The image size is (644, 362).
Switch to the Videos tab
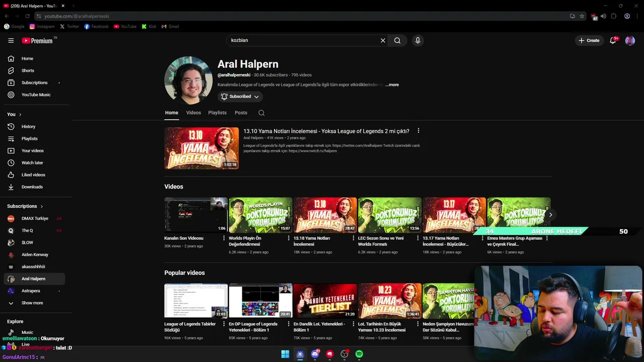click(x=193, y=113)
